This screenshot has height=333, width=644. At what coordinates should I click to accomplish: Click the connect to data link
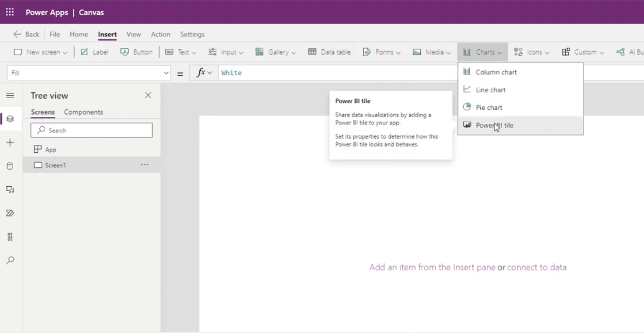537,267
